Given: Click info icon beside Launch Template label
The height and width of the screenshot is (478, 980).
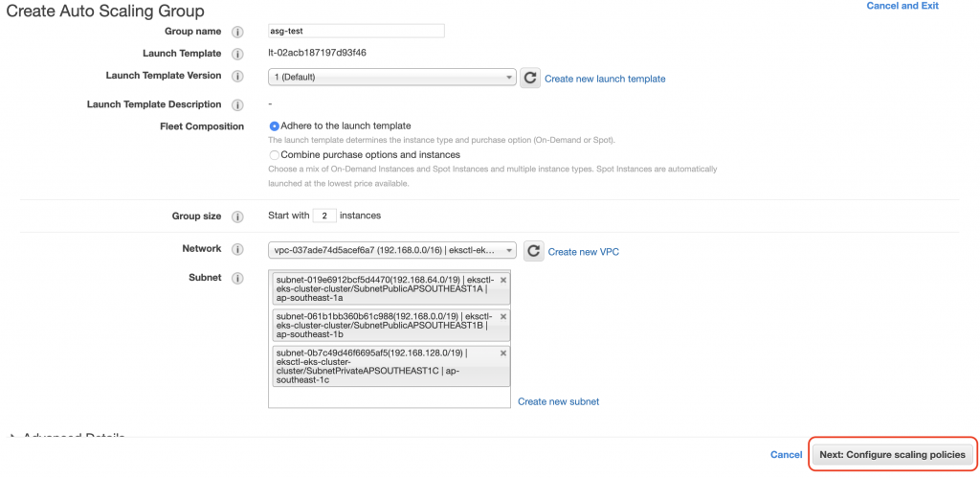Looking at the screenshot, I should [237, 54].
